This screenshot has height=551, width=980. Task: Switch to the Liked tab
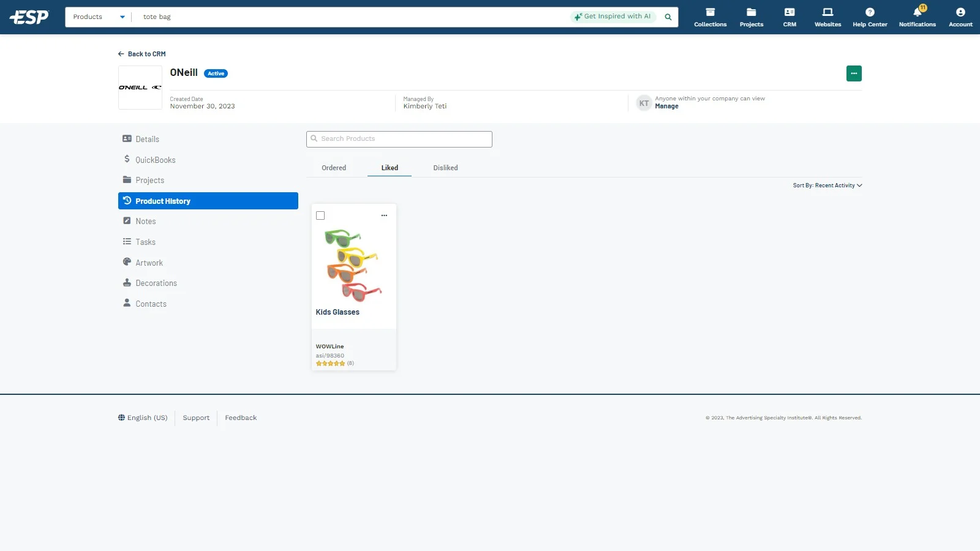390,168
